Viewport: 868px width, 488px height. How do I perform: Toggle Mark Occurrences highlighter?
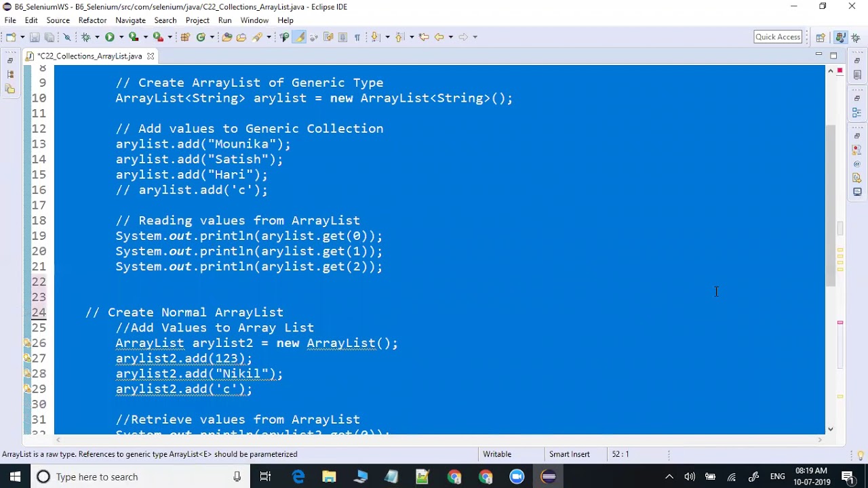299,37
